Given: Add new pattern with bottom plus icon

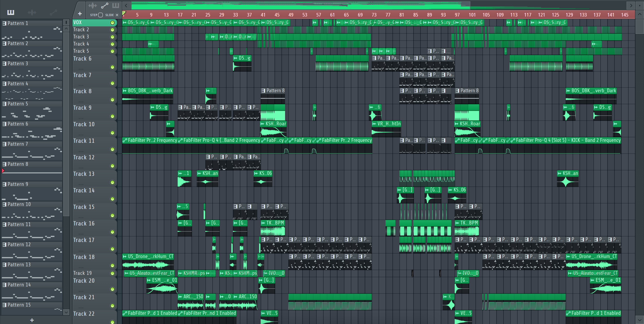Looking at the screenshot, I should click(32, 320).
